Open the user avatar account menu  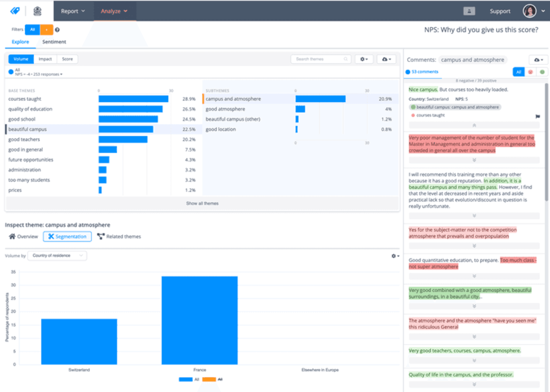point(529,11)
